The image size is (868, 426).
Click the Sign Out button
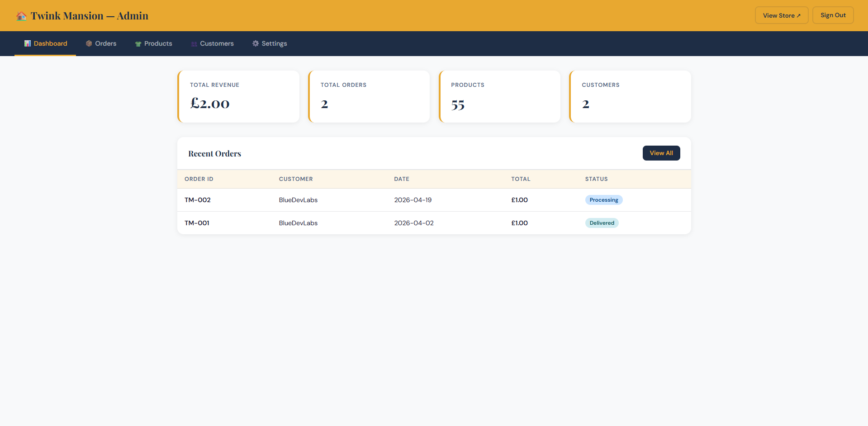click(833, 15)
